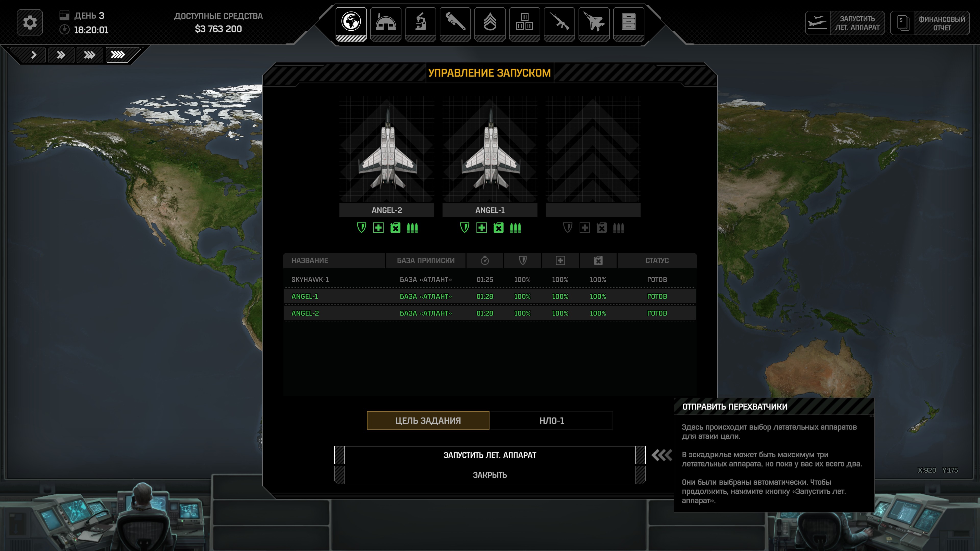Click the empty third squadron slot
This screenshot has width=980, height=551.
click(593, 150)
